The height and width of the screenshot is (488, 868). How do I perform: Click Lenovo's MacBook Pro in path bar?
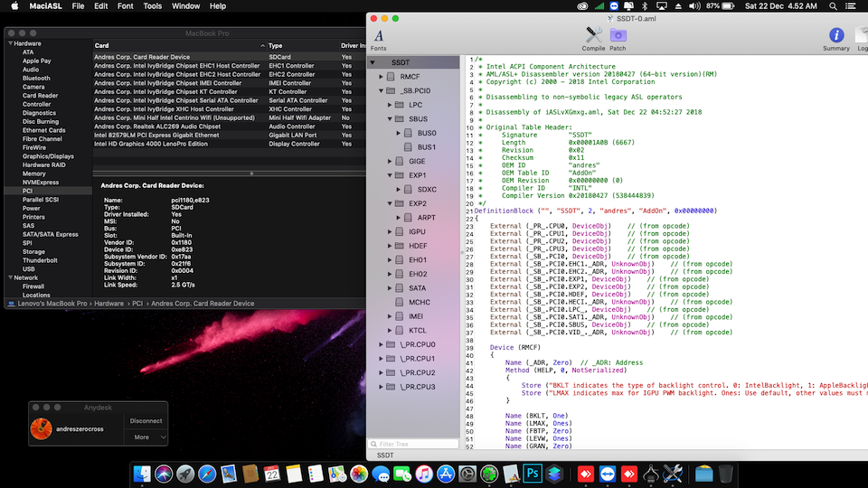[52, 304]
